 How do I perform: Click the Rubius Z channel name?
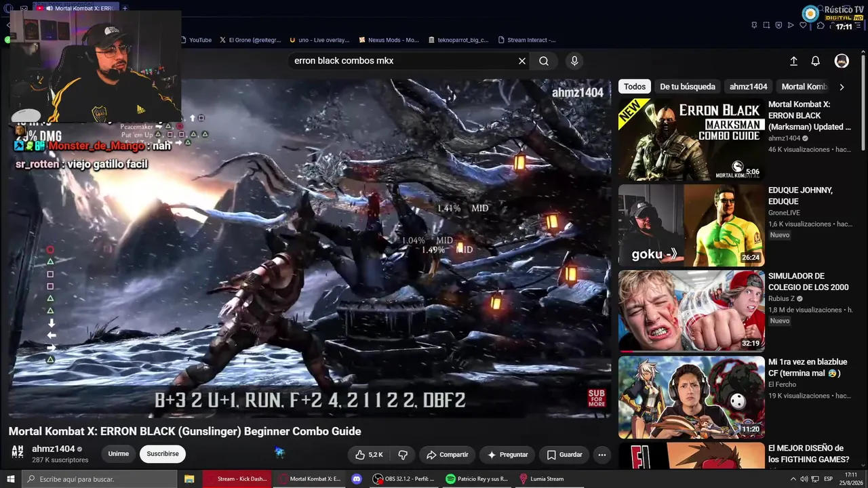(x=781, y=299)
